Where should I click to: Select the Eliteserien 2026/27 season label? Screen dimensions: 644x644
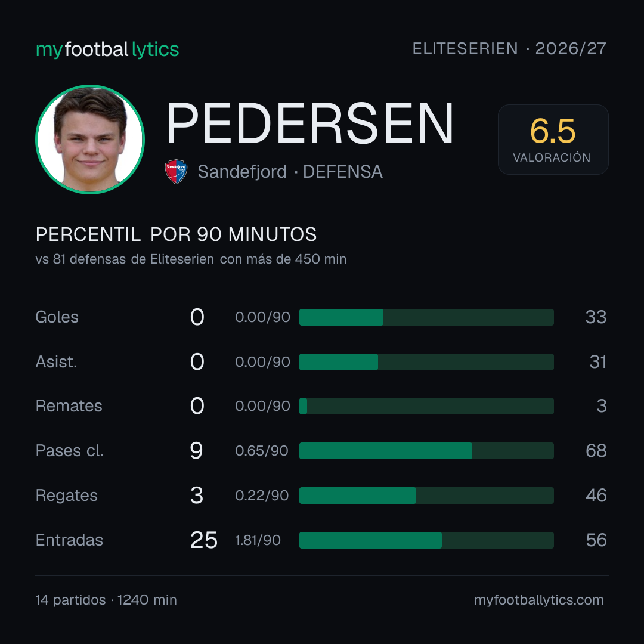509,49
